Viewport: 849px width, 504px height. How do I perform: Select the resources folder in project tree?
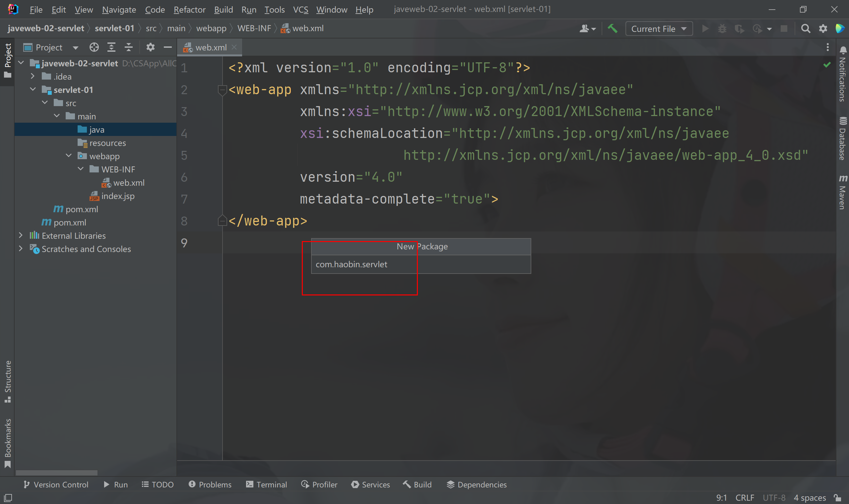(x=107, y=143)
